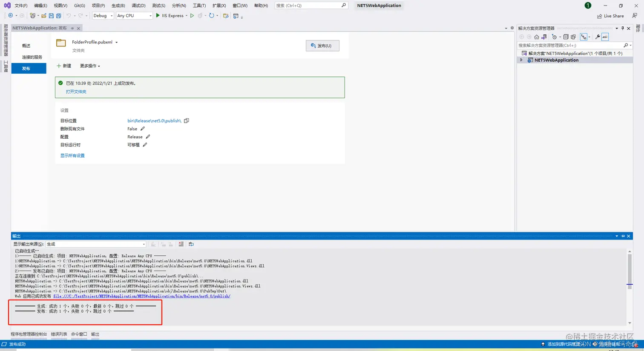
Task: Select the solution 'NET5WebApplication' root row
Action: [x=575, y=53]
